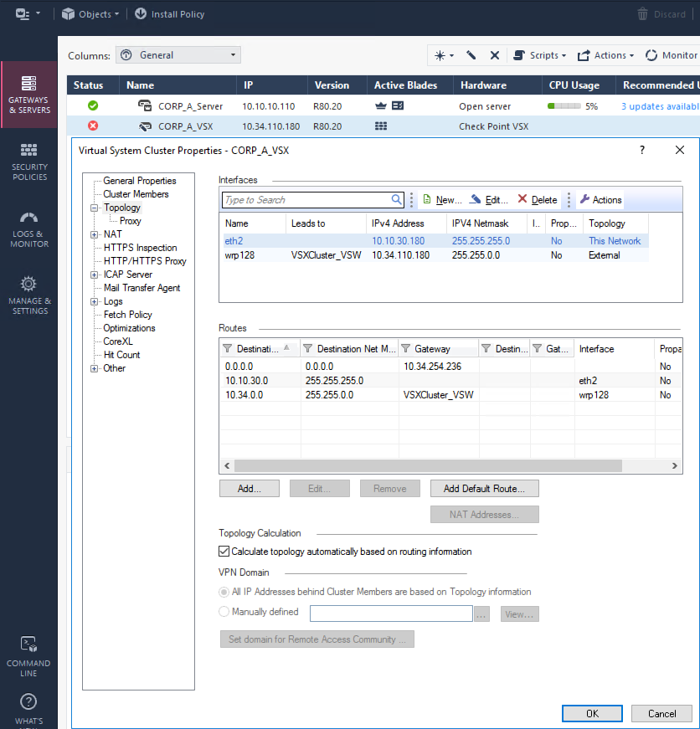The image size is (700, 729).
Task: Click the Destination Net Mask filter icon
Action: point(307,349)
